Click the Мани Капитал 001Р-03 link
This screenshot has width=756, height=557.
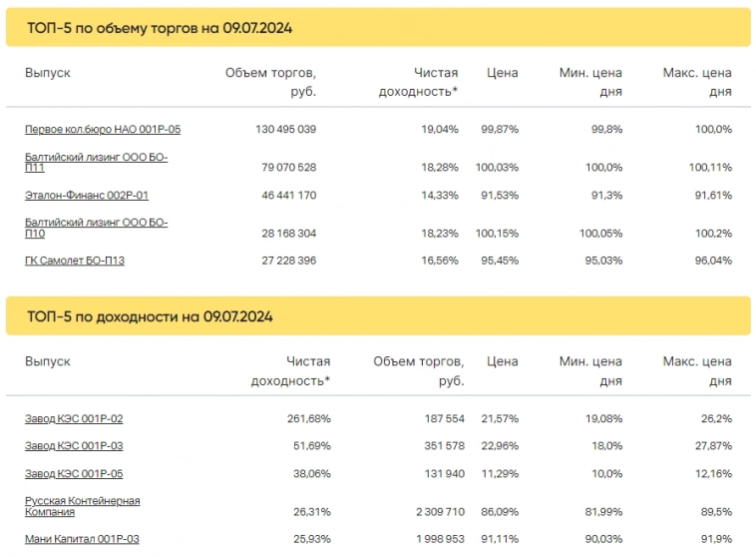pyautogui.click(x=82, y=540)
